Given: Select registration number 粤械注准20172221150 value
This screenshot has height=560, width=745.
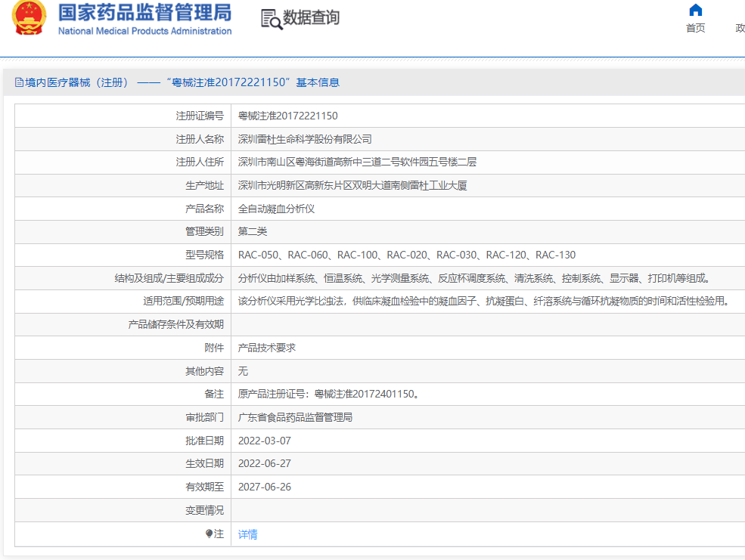Looking at the screenshot, I should click(x=288, y=116).
